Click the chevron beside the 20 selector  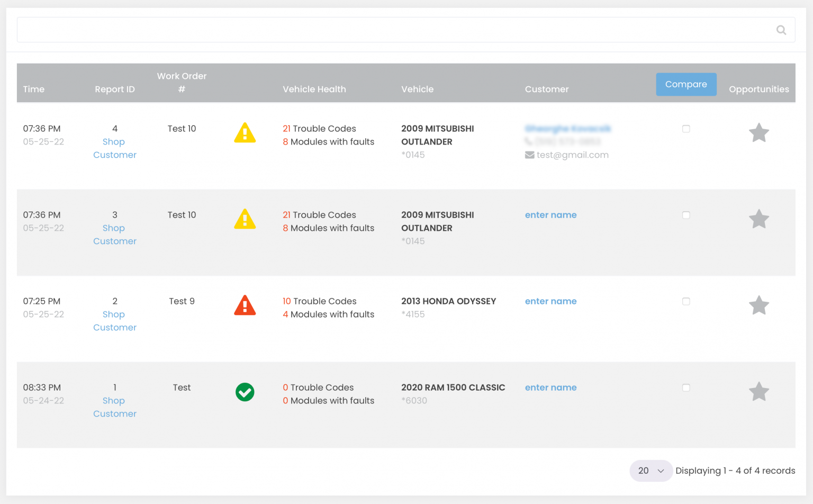[x=660, y=471]
